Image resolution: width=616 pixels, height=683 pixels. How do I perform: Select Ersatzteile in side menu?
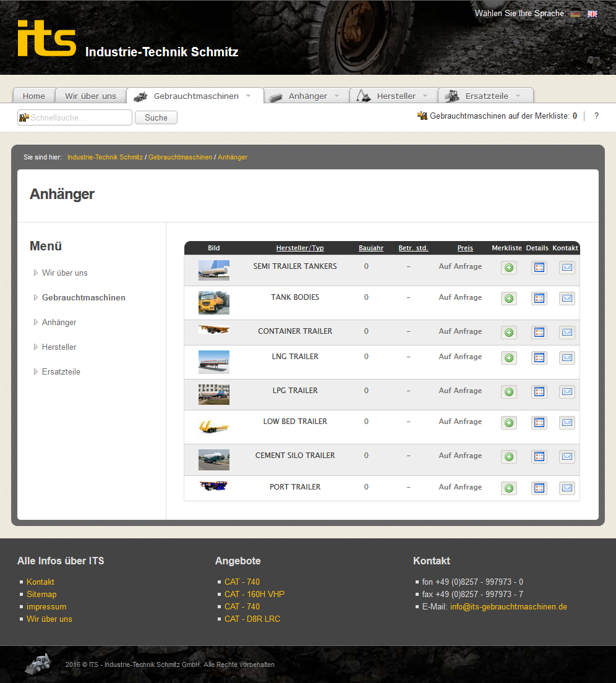(x=61, y=372)
